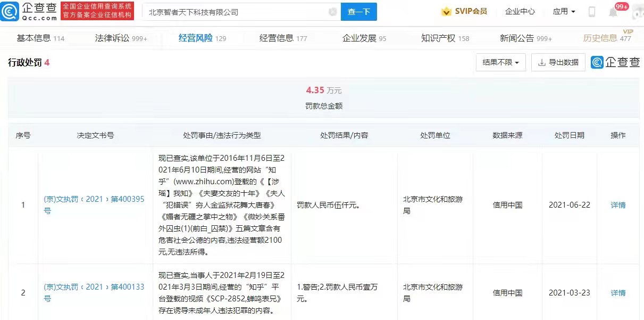Click the date 2021-03-23

coord(569,293)
